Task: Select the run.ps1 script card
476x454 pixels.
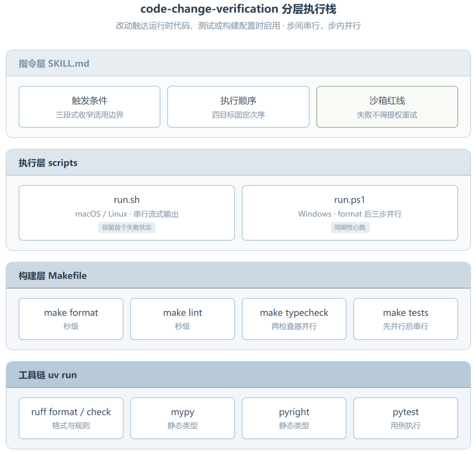Action: (350, 213)
